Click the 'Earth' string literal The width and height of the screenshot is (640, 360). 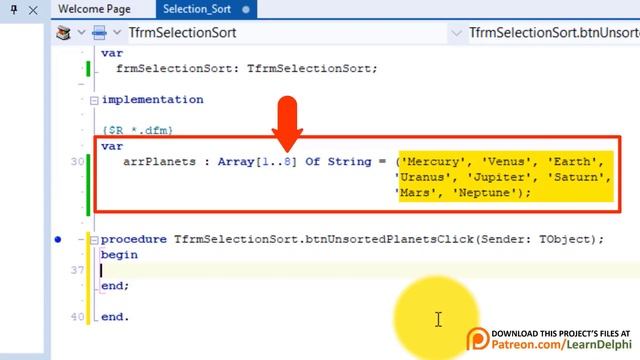point(572,162)
